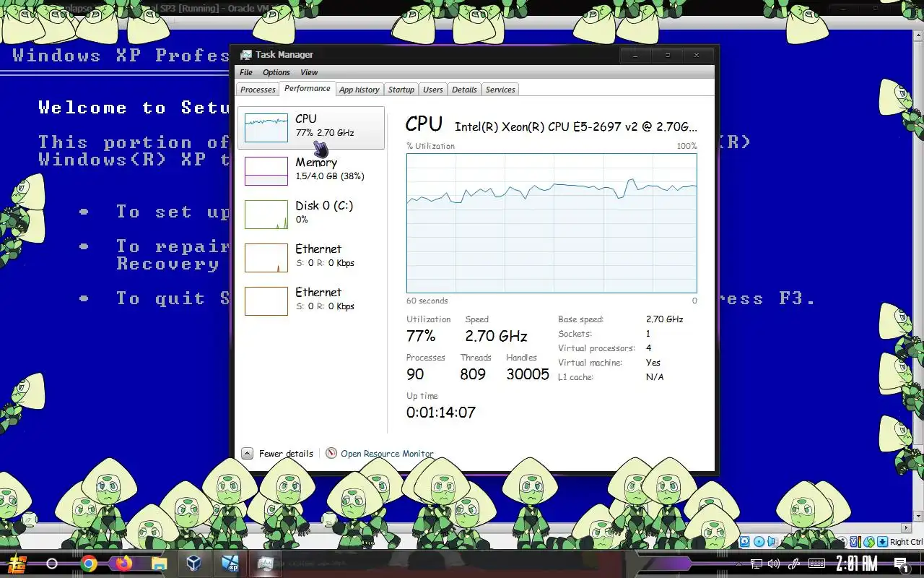The image size is (924, 578).
Task: Minimize the Task Manager window
Action: (x=635, y=55)
